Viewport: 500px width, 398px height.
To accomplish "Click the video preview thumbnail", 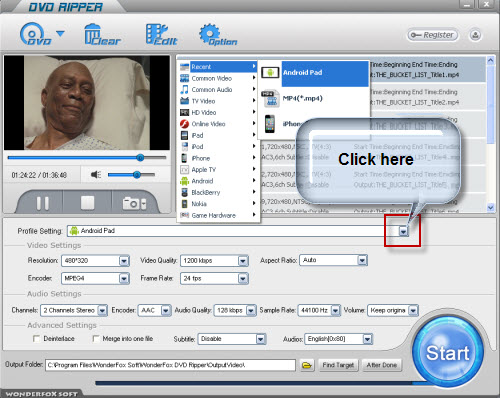I will pyautogui.click(x=87, y=103).
